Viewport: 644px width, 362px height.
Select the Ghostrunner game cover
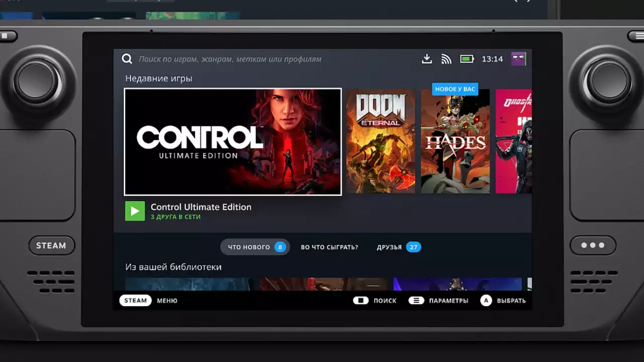(513, 142)
